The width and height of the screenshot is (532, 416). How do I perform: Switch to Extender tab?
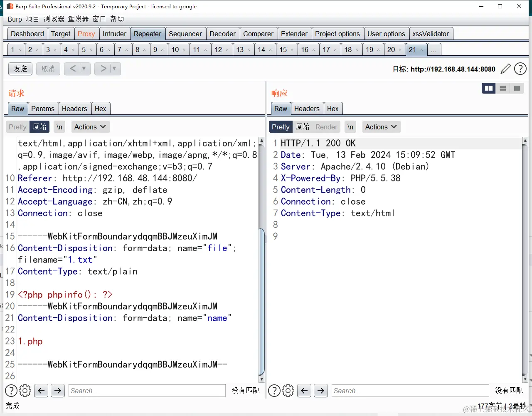point(294,34)
